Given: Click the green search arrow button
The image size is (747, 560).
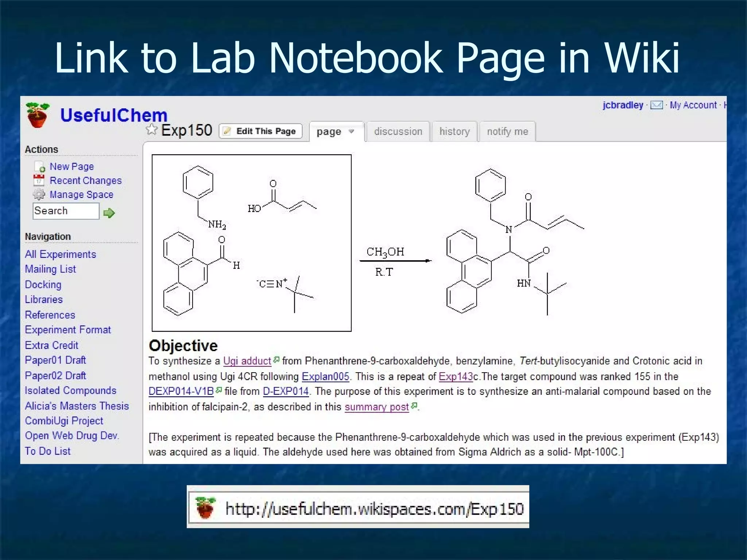Looking at the screenshot, I should [109, 213].
